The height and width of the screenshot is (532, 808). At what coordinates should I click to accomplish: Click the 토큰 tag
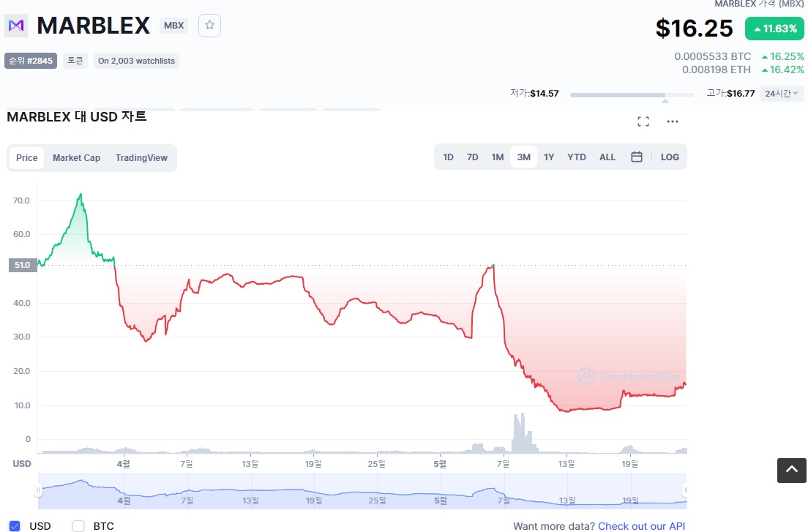click(75, 61)
